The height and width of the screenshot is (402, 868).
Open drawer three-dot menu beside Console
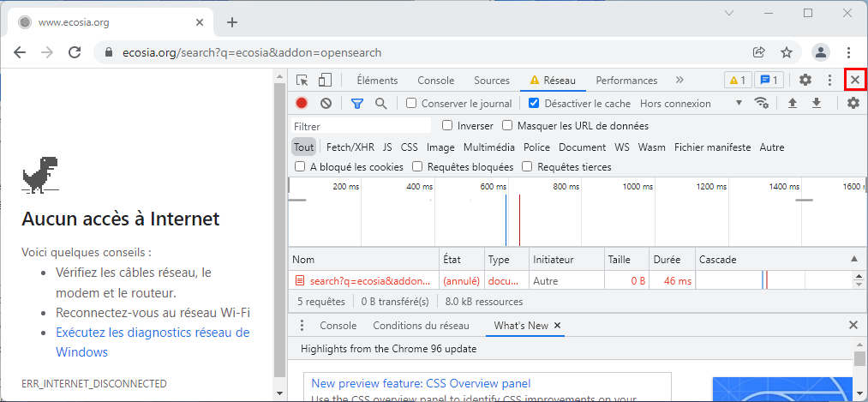302,325
